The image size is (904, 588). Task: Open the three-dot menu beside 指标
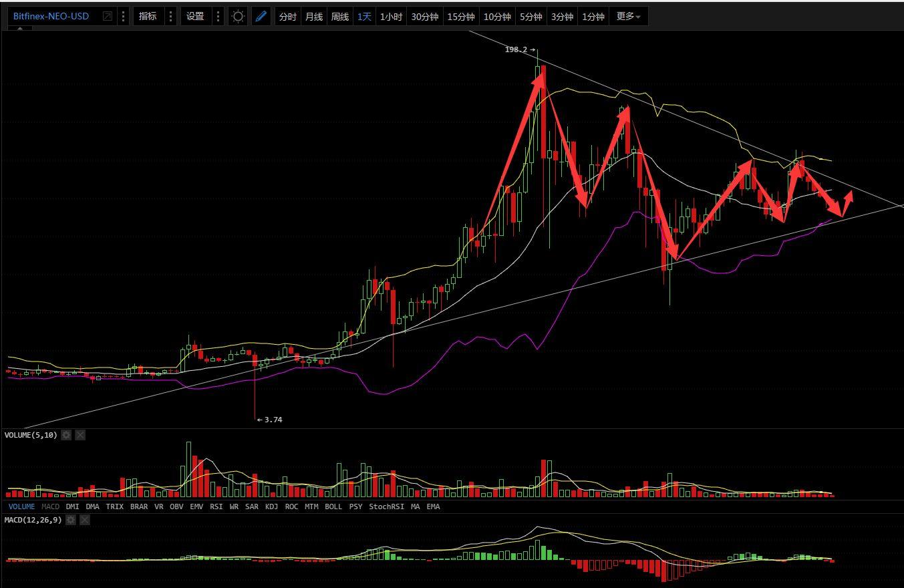(x=170, y=16)
